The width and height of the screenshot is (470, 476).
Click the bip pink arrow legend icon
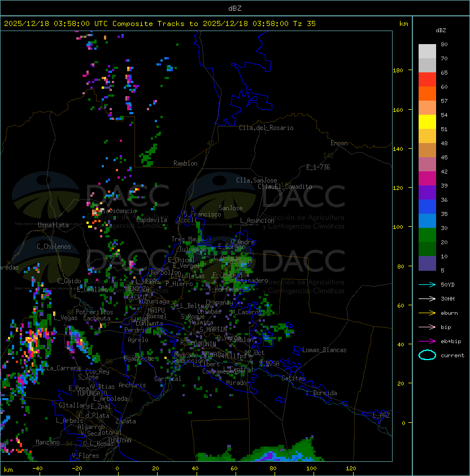(x=427, y=327)
